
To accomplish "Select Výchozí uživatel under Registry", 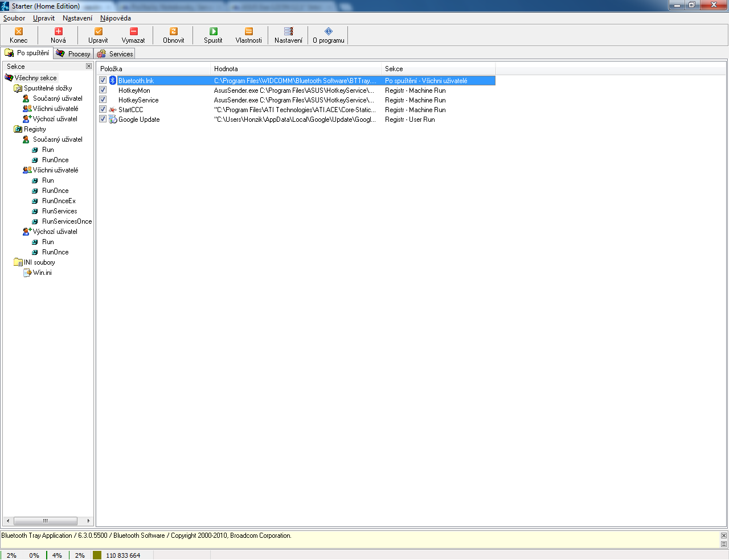I will (x=55, y=232).
